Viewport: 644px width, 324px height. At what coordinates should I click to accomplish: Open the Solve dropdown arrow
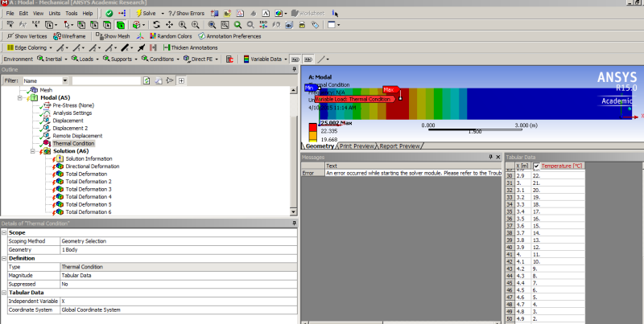[x=163, y=14]
